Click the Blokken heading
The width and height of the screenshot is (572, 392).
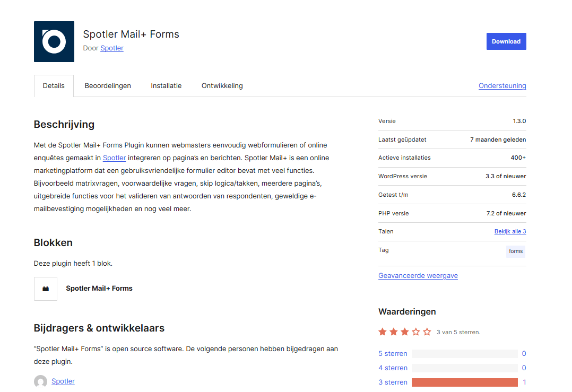53,242
